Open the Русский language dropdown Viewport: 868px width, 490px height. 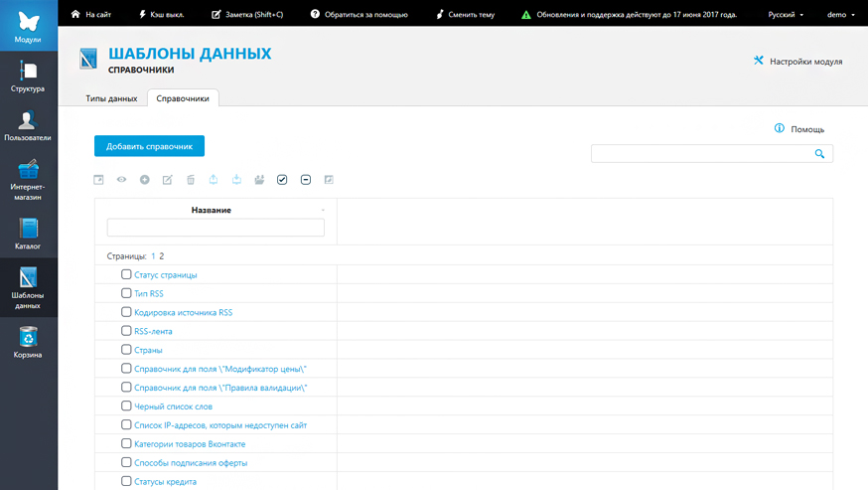coord(786,14)
